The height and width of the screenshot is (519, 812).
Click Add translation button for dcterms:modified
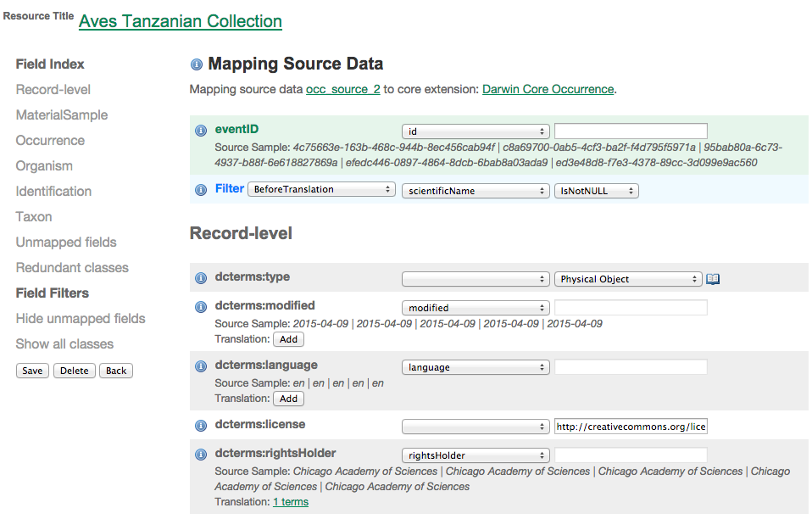coord(289,339)
